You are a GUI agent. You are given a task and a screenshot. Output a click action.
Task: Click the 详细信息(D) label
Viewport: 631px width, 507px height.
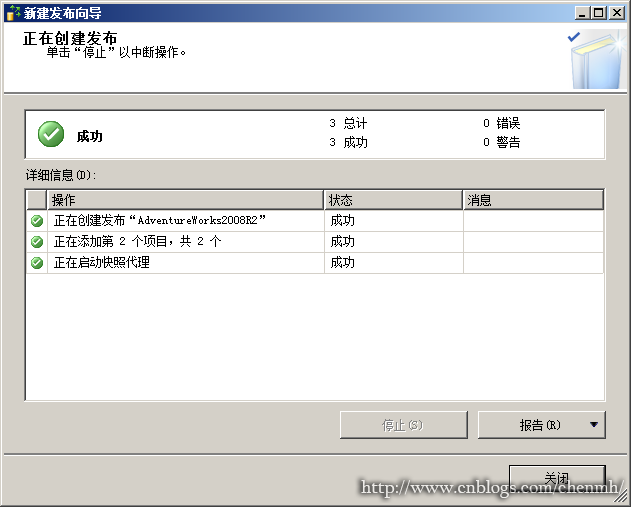(x=61, y=175)
